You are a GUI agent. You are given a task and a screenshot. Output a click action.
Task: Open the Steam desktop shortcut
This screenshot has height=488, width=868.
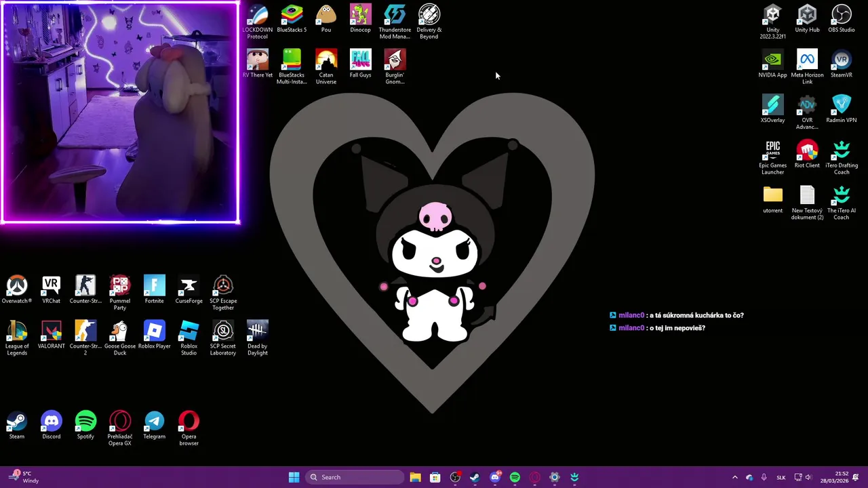[17, 425]
